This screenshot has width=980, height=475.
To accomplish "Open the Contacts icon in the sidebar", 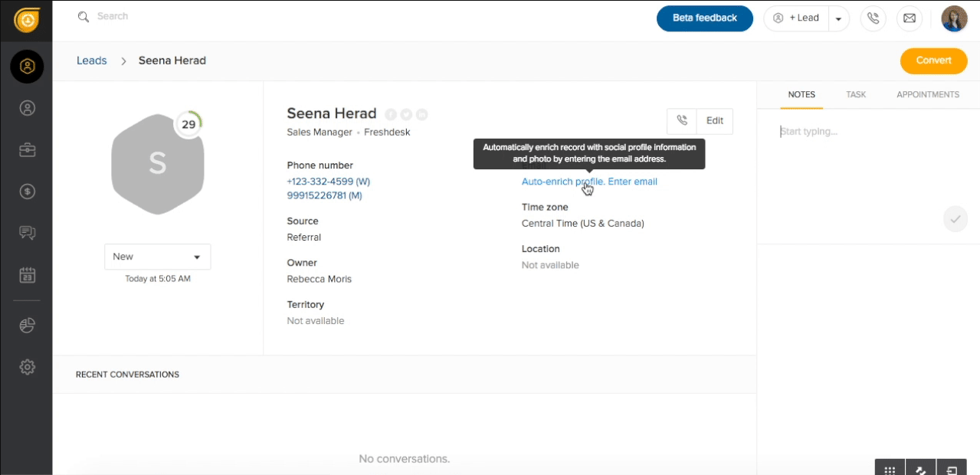I will coord(27,108).
